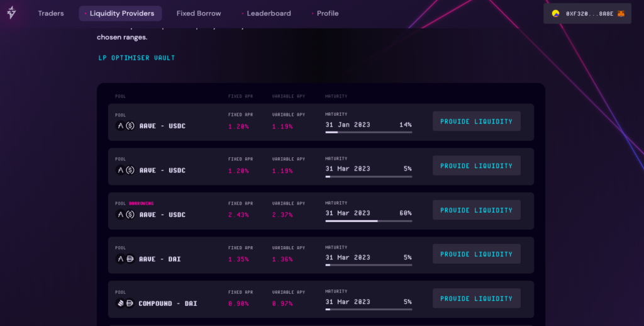Click the Aave icon in Jan 2023 USDC pool
644x326 pixels.
point(120,126)
